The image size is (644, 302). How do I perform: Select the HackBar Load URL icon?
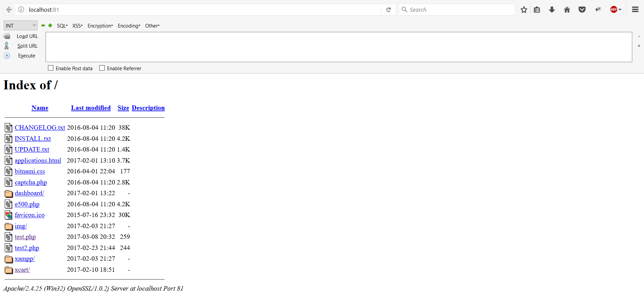point(7,36)
